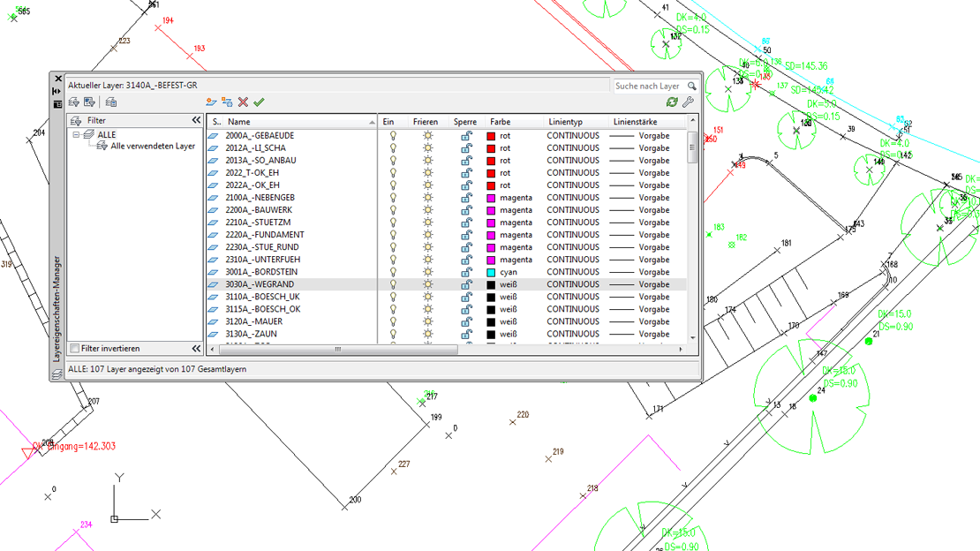
Task: Toggle lock for 3030A_-WEGRAND layer
Action: point(466,284)
